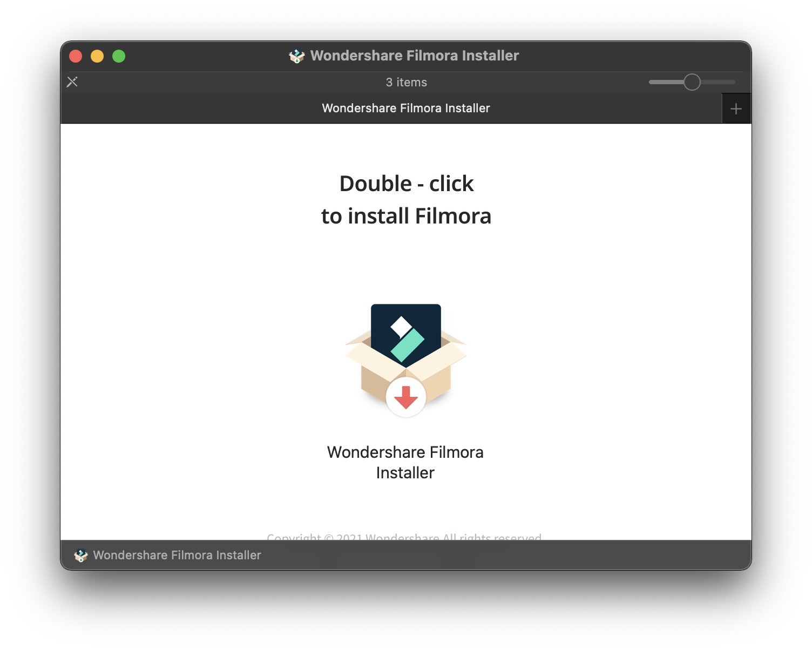
Task: Toggle the toolbar visibility control
Action: click(72, 82)
